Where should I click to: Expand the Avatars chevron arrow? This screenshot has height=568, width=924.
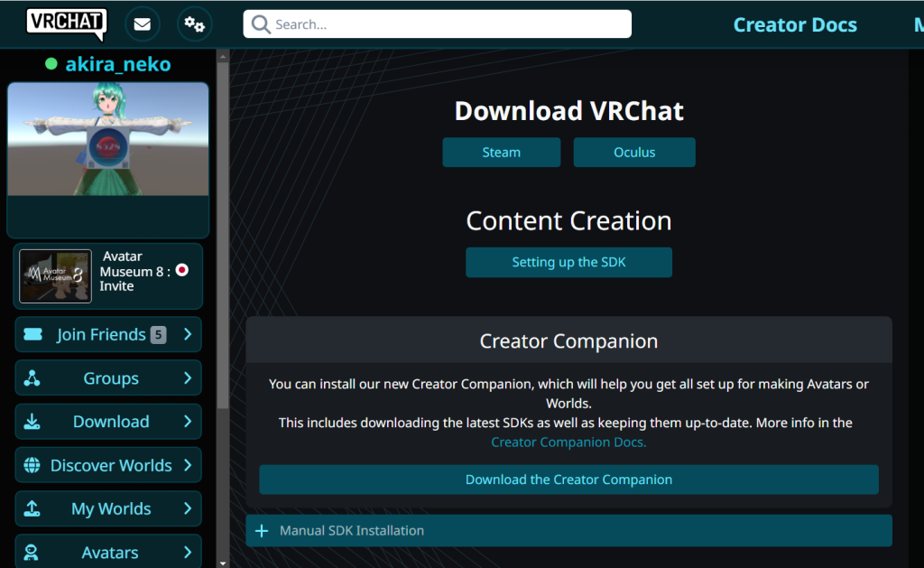(x=188, y=553)
